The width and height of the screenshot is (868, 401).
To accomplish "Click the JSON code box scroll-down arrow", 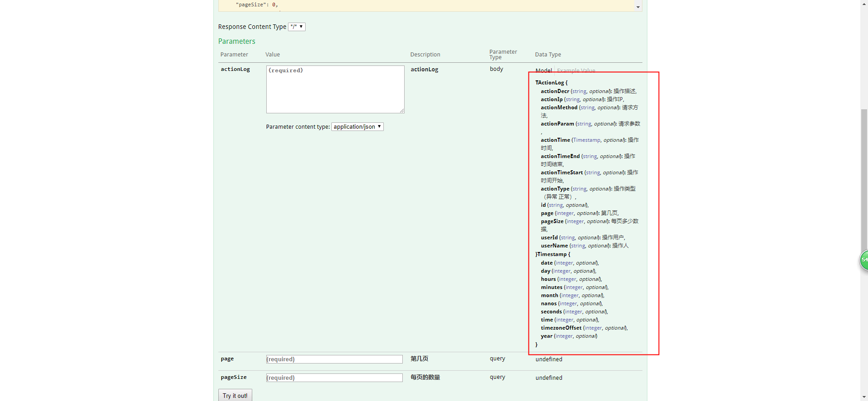I will pyautogui.click(x=638, y=7).
